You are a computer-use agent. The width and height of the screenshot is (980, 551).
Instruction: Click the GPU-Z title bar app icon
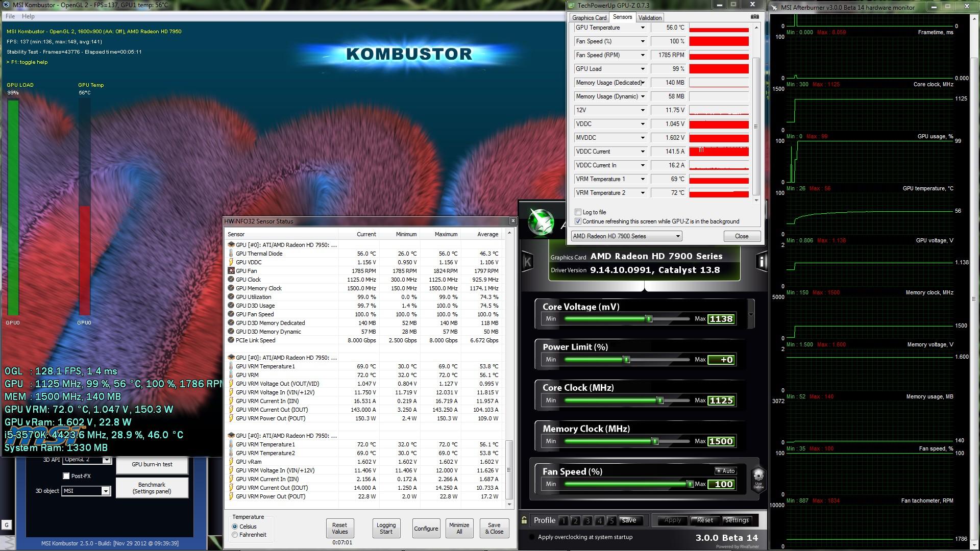pyautogui.click(x=572, y=5)
